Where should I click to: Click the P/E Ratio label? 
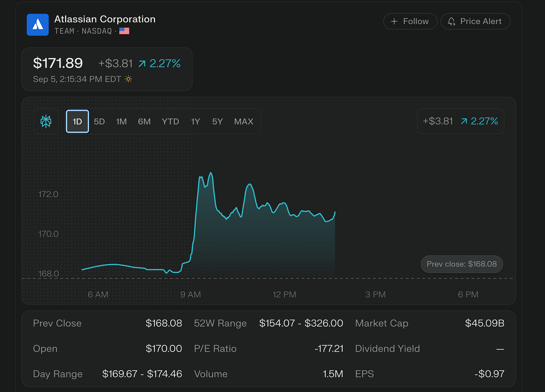(x=215, y=349)
